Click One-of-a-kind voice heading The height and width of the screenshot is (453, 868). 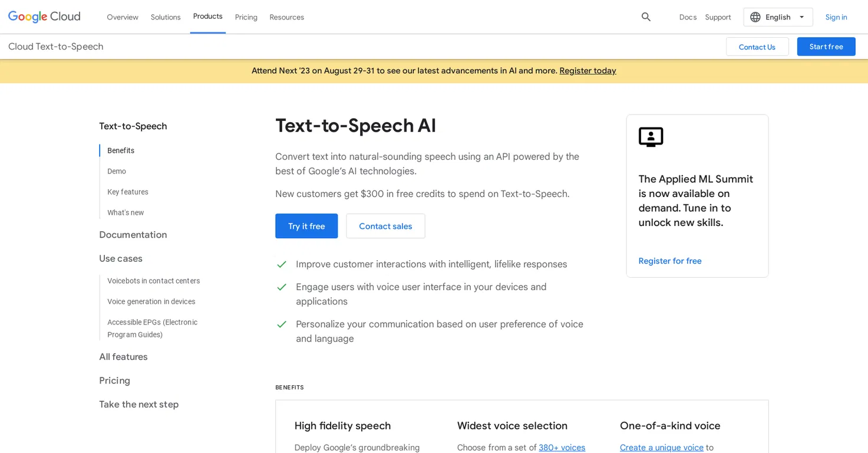(x=670, y=426)
